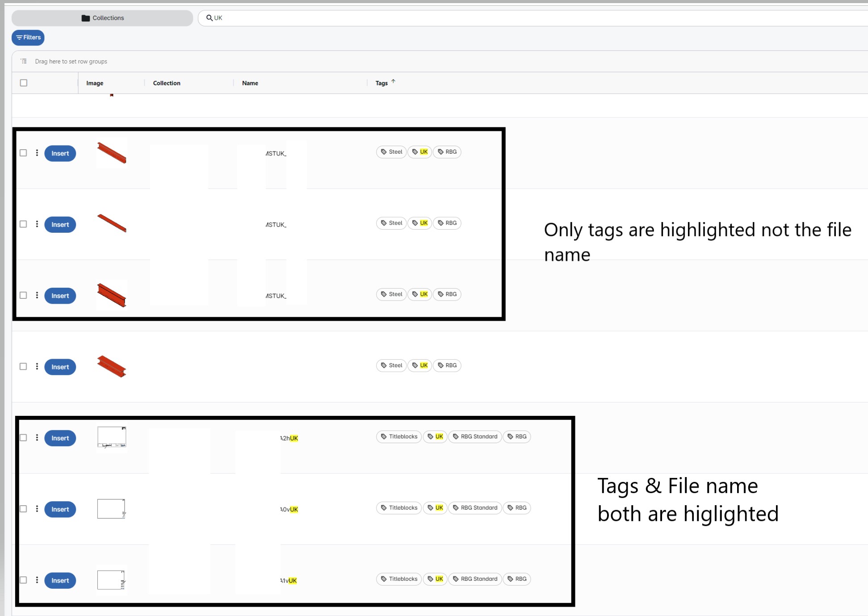Click the Steel tag in first row
The height and width of the screenshot is (616, 868).
391,152
